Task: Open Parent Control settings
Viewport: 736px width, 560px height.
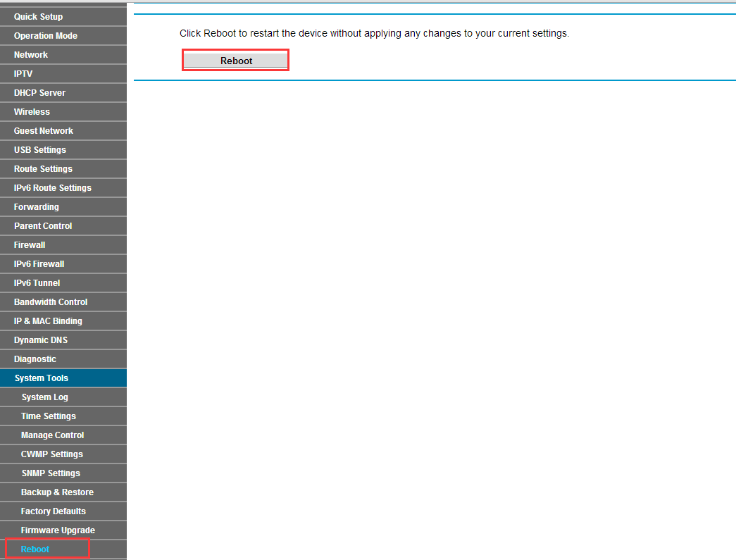Action: [63, 226]
